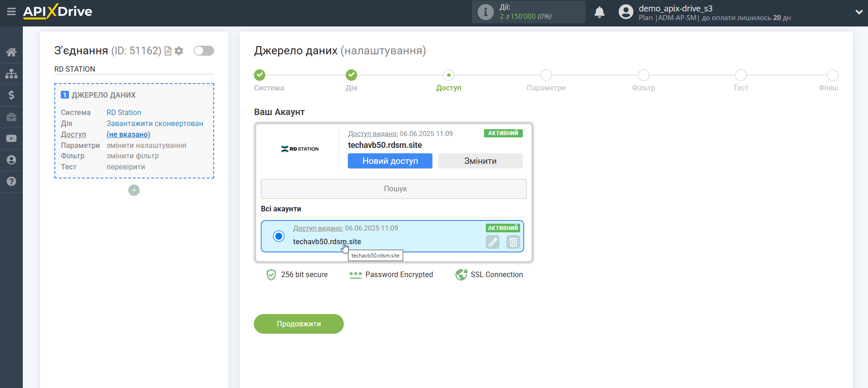Open the home icon in sidebar
Screen dimensions: 868x388
(x=11, y=52)
